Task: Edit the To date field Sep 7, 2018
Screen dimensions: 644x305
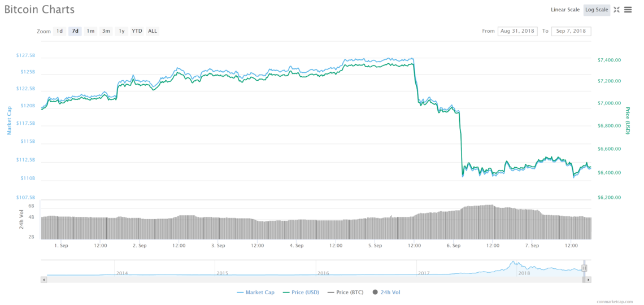Action: pos(571,31)
